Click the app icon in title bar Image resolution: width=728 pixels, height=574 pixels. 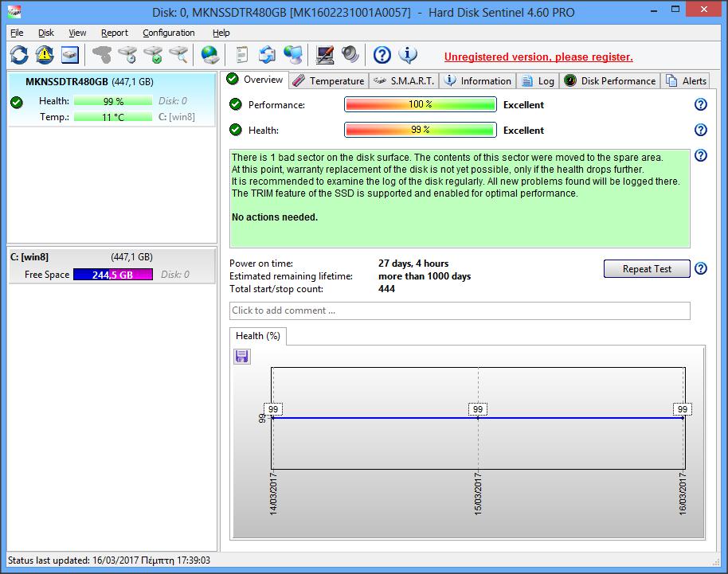click(14, 12)
